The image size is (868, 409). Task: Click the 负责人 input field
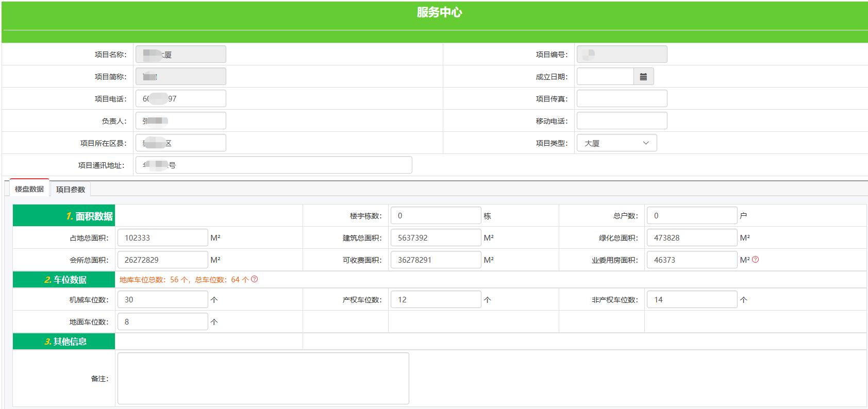pyautogui.click(x=180, y=121)
